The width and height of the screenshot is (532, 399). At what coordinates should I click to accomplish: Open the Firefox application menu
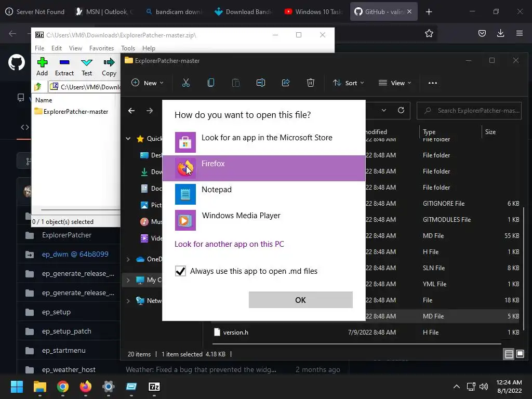click(520, 33)
